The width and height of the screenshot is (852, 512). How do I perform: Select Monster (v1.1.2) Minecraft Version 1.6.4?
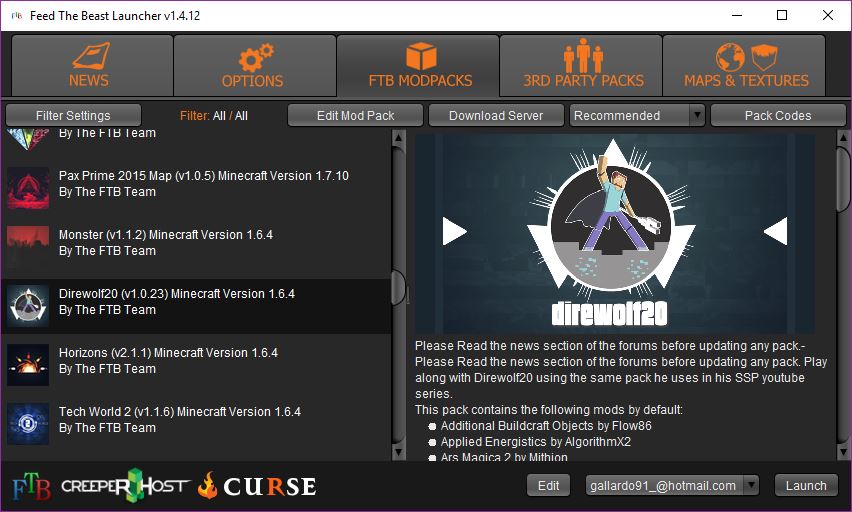pyautogui.click(x=166, y=235)
